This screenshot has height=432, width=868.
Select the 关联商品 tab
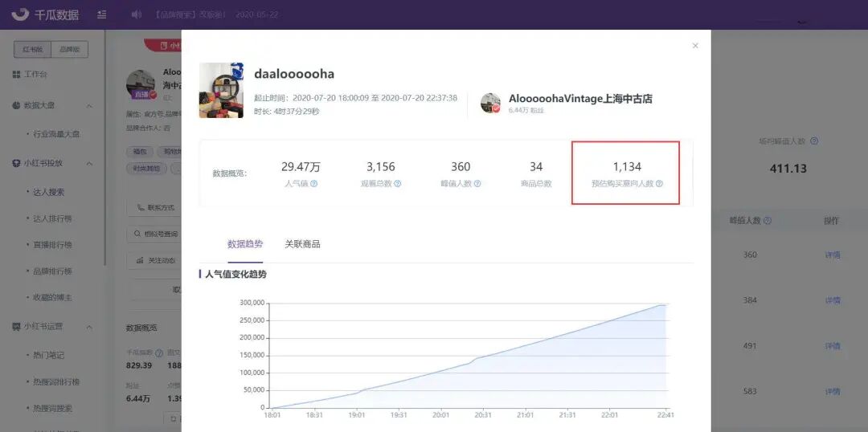303,244
